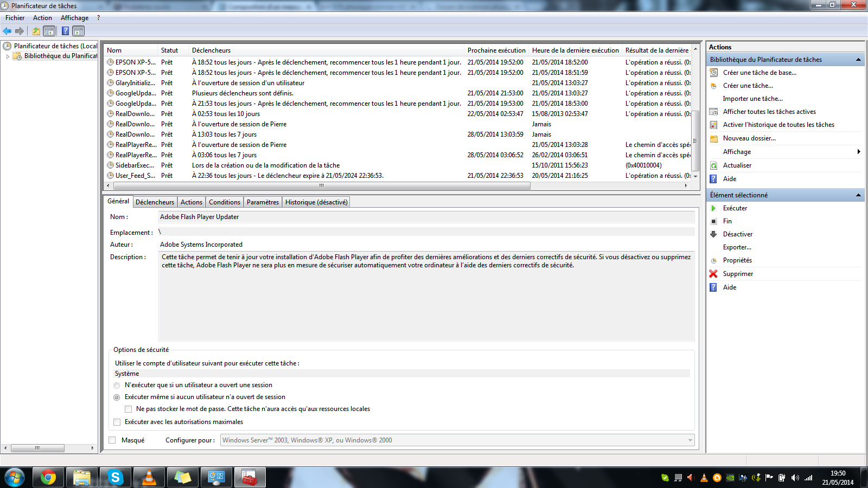Select N'exécuter que si un utilisateur radio
Image resolution: width=868 pixels, height=488 pixels.
point(117,385)
